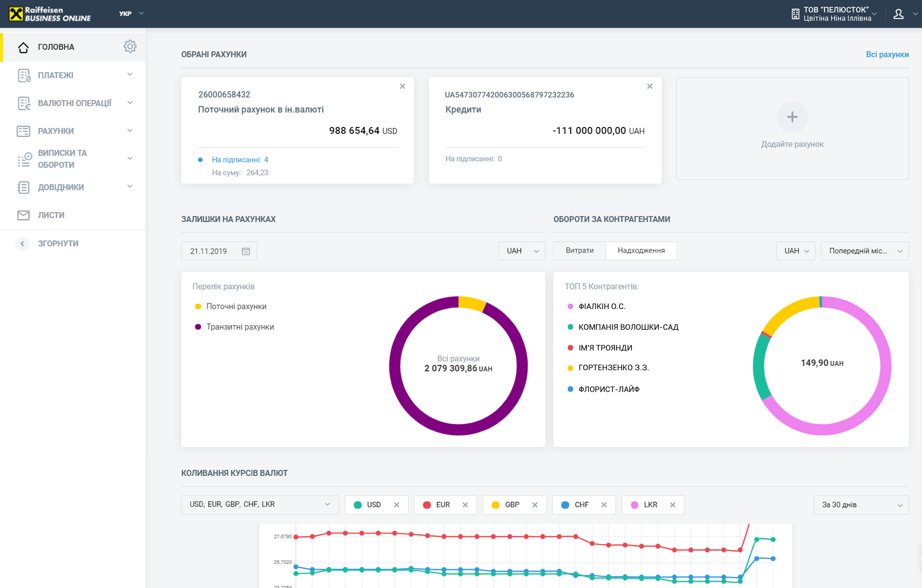Click the purple Транзитні рахунки legend dot

[198, 327]
